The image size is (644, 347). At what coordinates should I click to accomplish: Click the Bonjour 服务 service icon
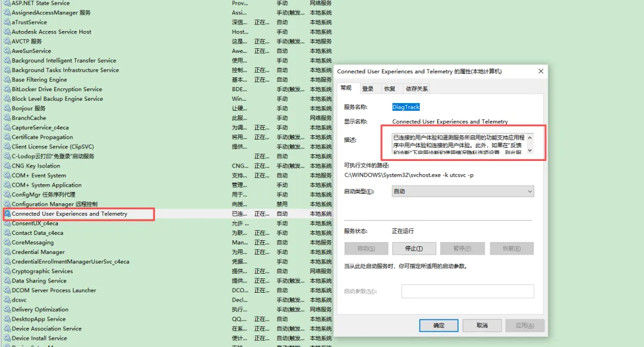tap(7, 108)
